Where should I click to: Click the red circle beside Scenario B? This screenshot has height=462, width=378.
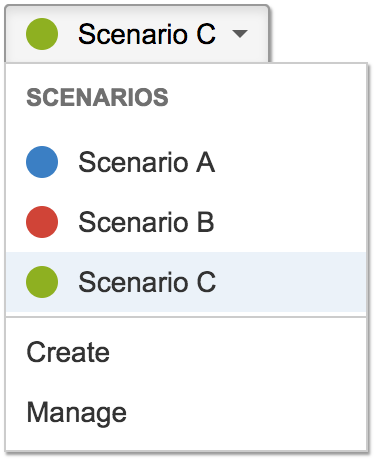tap(42, 222)
